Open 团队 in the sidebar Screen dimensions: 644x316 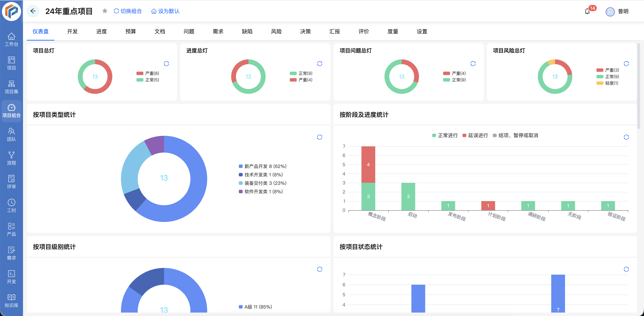[11, 135]
